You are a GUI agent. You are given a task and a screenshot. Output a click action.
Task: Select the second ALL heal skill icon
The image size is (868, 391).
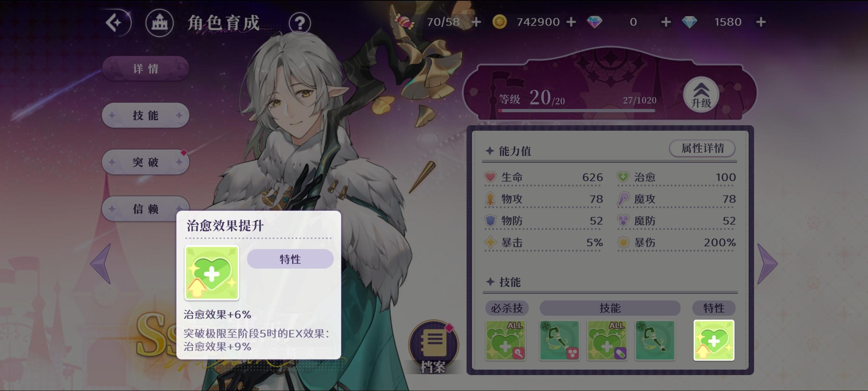607,340
